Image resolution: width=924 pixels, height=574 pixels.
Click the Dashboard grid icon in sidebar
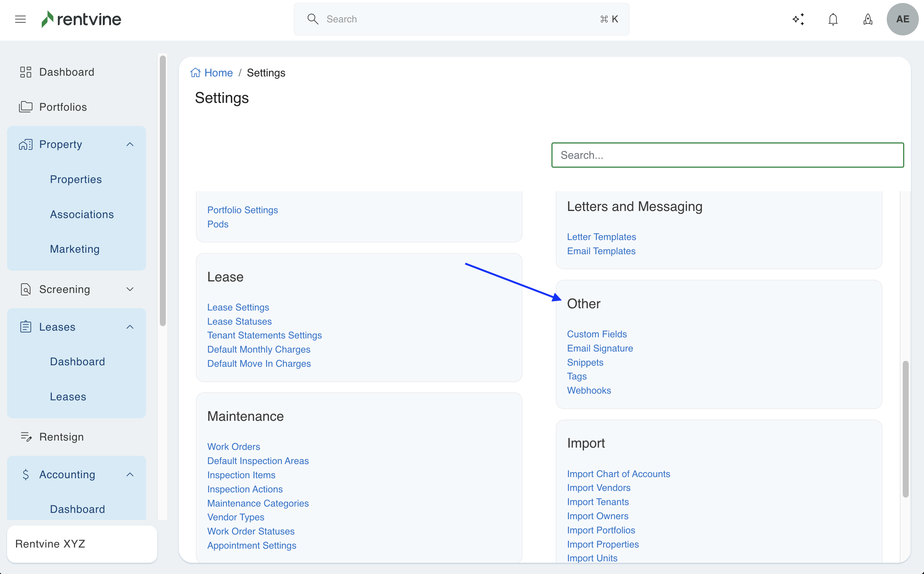(x=25, y=72)
